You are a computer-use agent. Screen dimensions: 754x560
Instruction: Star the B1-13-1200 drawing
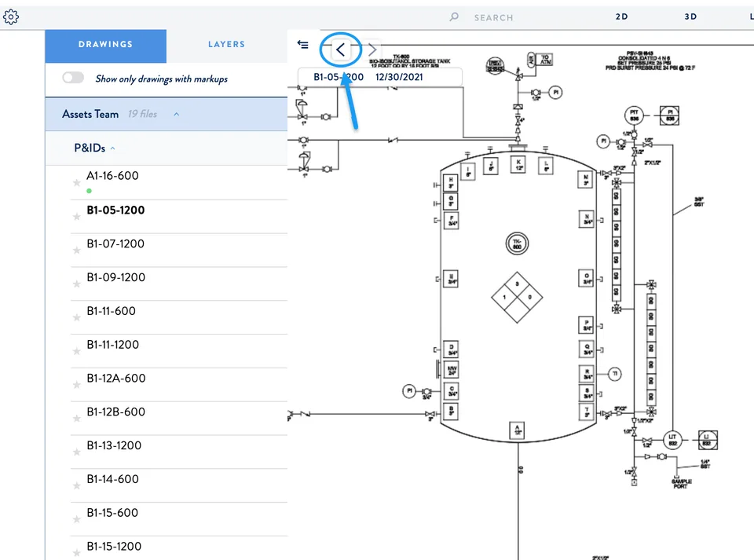[76, 452]
